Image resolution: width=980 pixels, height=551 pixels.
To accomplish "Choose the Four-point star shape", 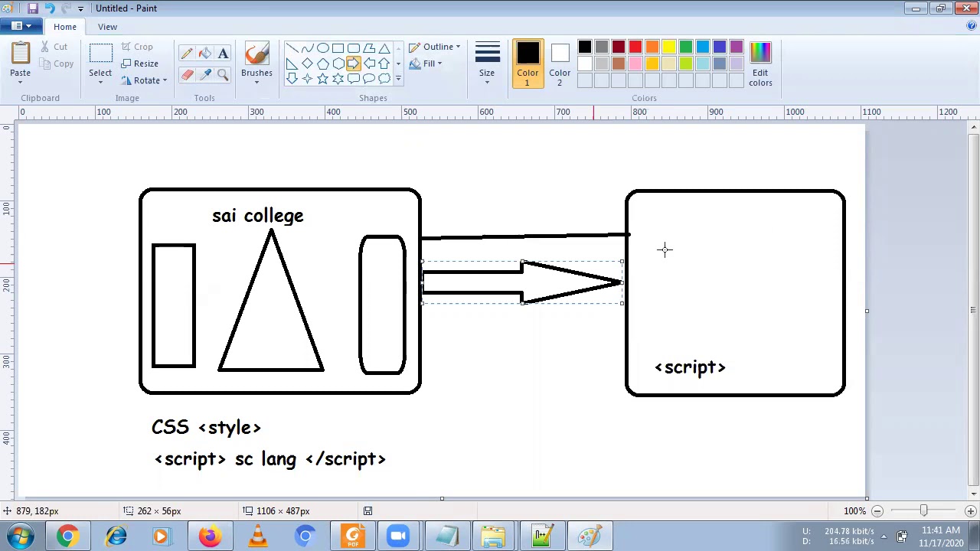I will tap(307, 79).
